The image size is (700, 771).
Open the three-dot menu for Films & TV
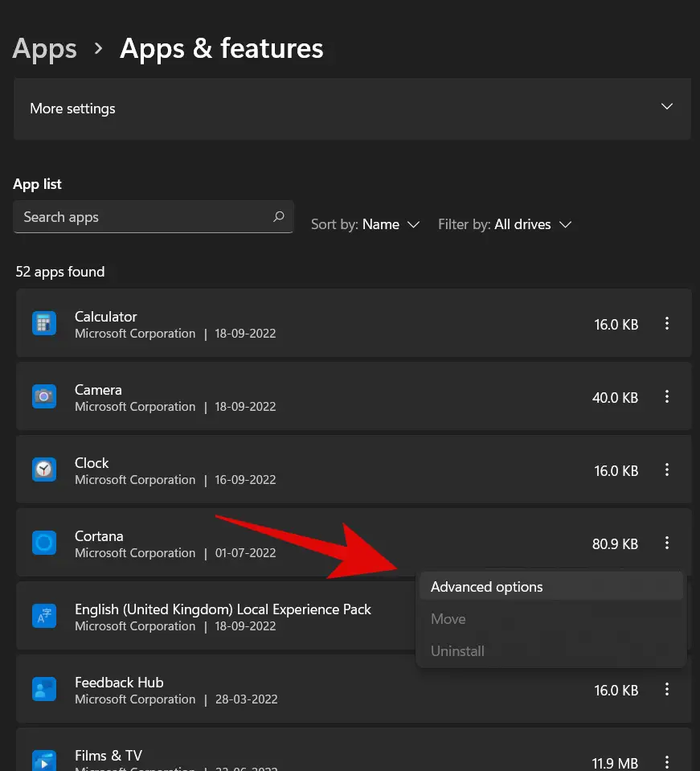click(x=667, y=761)
